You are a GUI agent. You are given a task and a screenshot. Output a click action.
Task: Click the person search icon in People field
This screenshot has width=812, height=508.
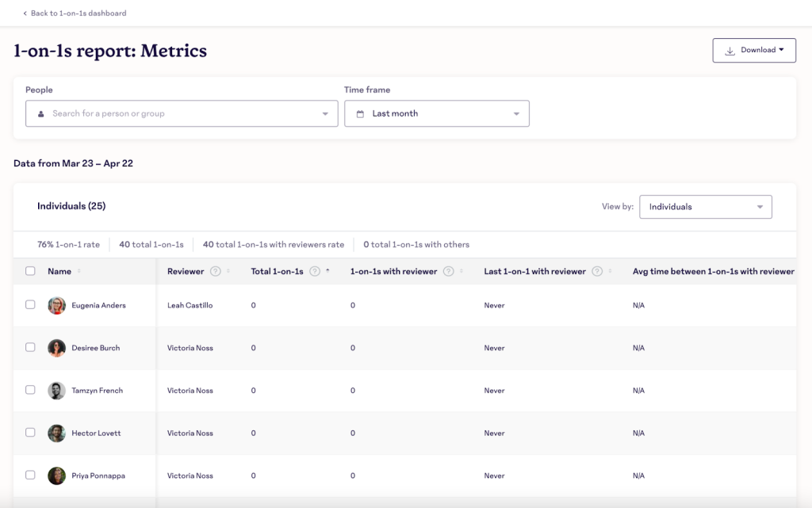click(40, 113)
